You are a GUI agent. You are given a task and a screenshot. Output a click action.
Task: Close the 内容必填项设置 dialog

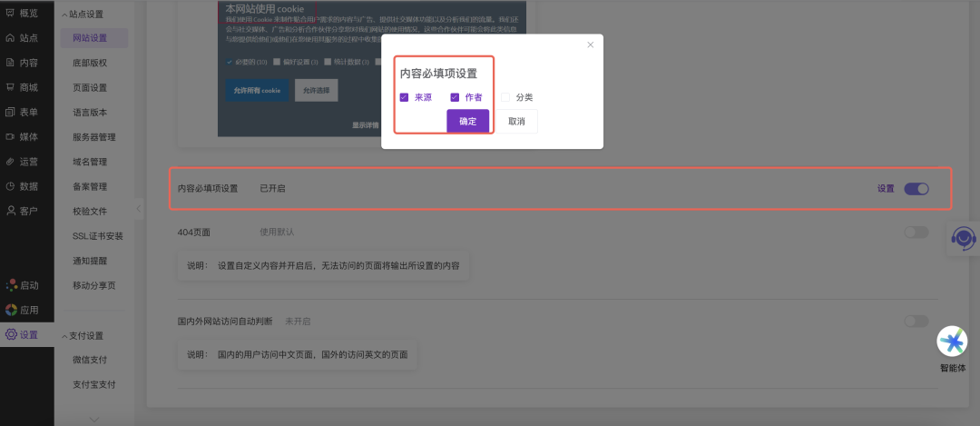point(590,45)
